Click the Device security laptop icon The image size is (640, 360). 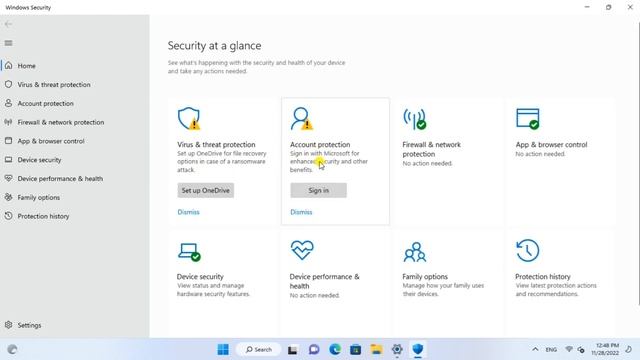pyautogui.click(x=189, y=252)
